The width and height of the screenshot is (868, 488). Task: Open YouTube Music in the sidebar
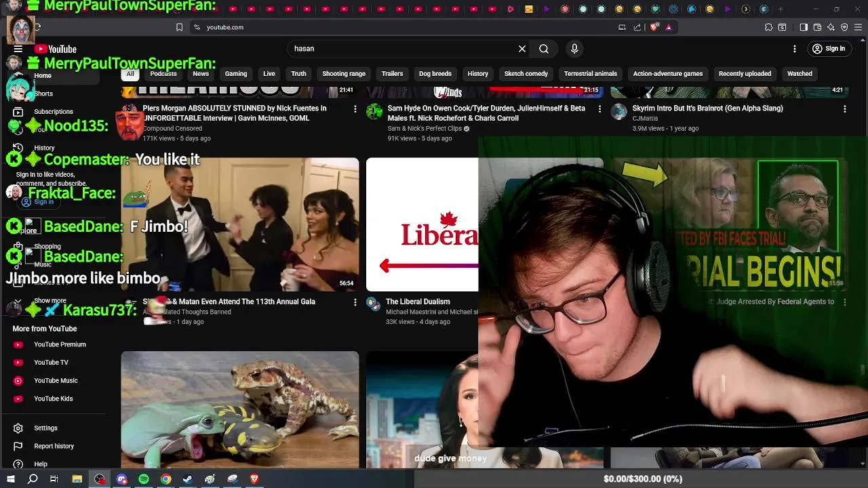pyautogui.click(x=56, y=381)
